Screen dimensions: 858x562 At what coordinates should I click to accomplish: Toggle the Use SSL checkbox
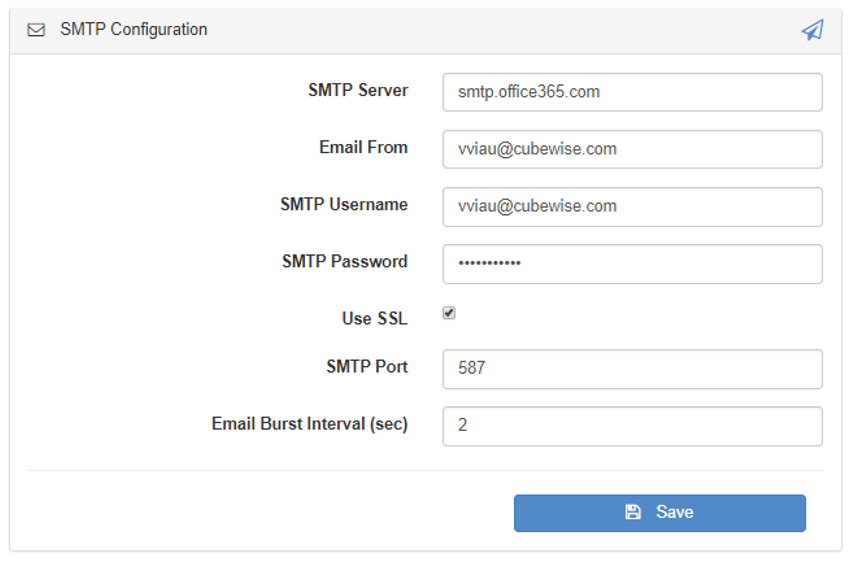[x=449, y=313]
